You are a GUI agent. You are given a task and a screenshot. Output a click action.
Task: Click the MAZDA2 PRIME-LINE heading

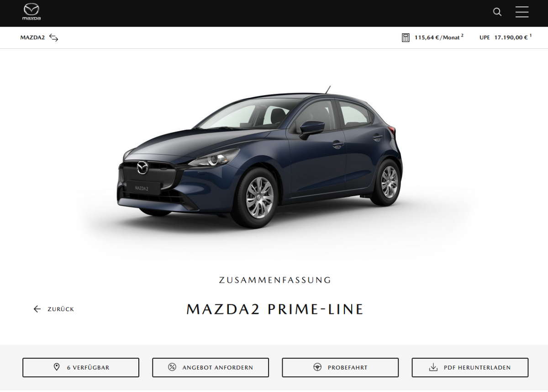click(x=275, y=309)
